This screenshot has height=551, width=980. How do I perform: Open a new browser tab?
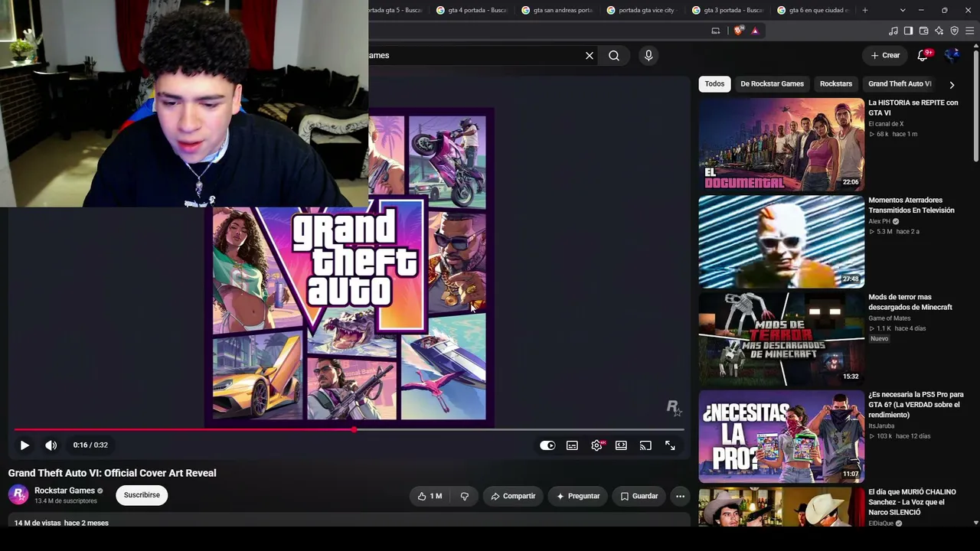(x=865, y=10)
